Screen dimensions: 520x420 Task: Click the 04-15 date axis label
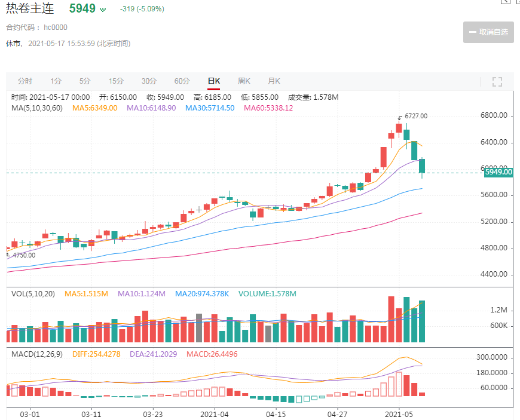[x=276, y=415]
